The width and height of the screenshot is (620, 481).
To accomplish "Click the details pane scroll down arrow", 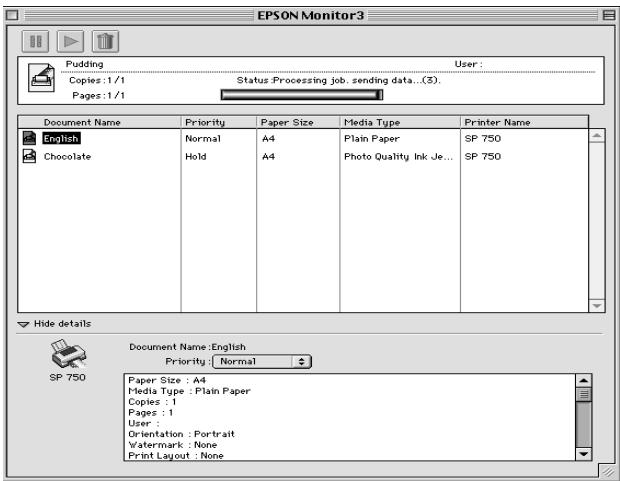I will [x=584, y=454].
